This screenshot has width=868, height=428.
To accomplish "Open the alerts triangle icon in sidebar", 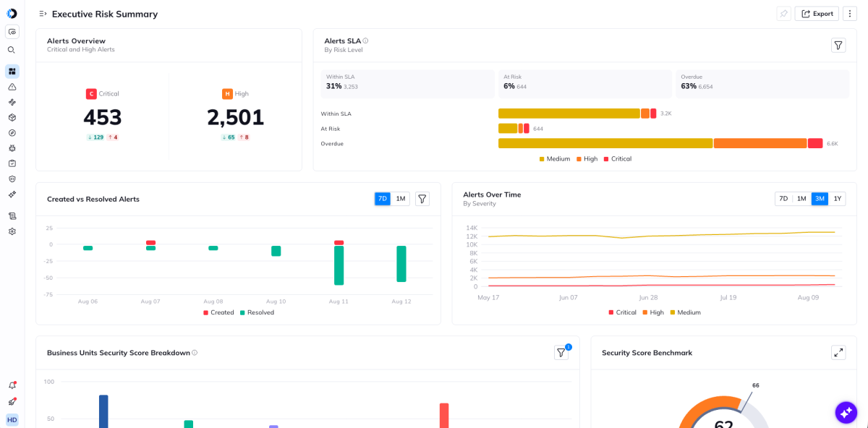I will tap(12, 87).
